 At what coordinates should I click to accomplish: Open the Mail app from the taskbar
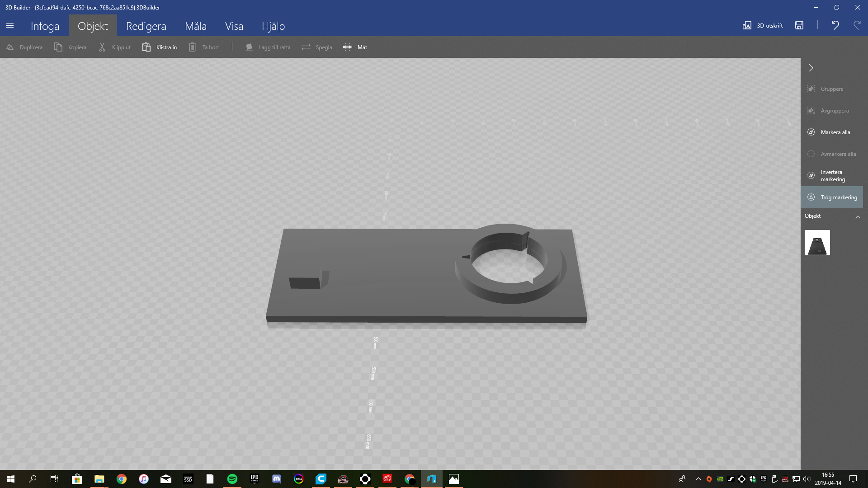tap(165, 479)
